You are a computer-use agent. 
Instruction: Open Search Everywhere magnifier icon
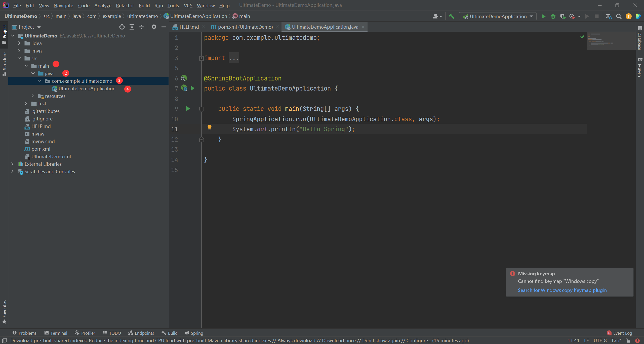619,16
